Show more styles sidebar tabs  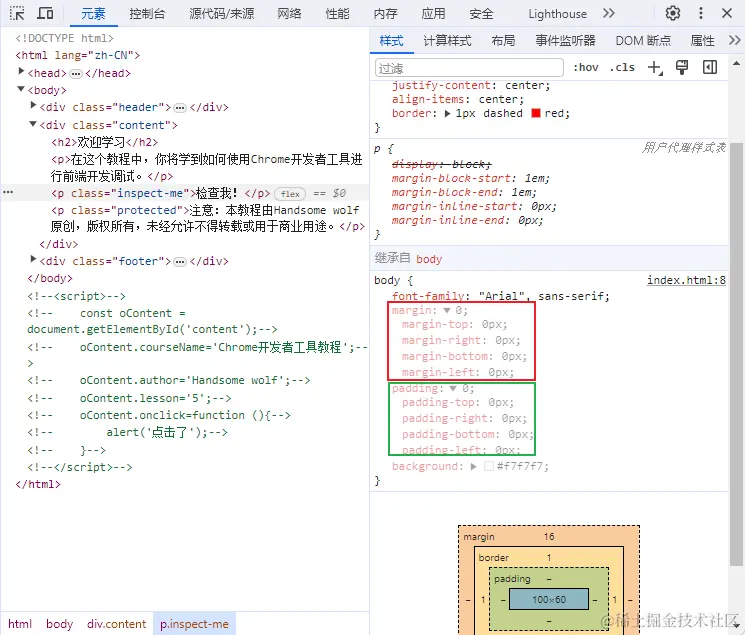(735, 40)
